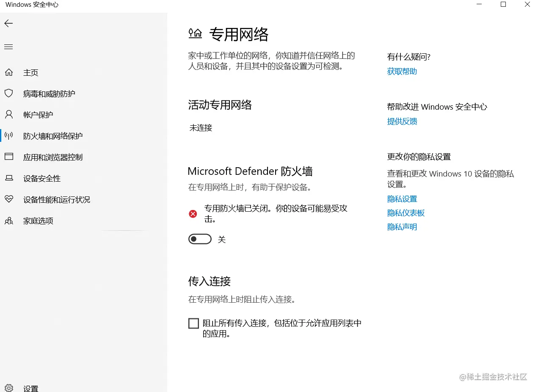Click the window icon for 应用和浏览器控制
This screenshot has width=538, height=392.
[9, 157]
